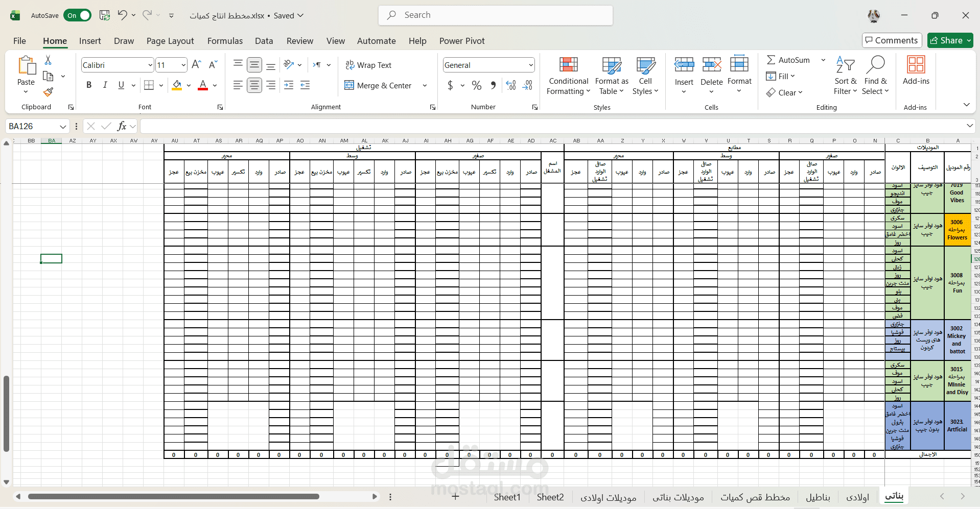This screenshot has height=509, width=980.
Task: Toggle Bold formatting
Action: (x=89, y=85)
